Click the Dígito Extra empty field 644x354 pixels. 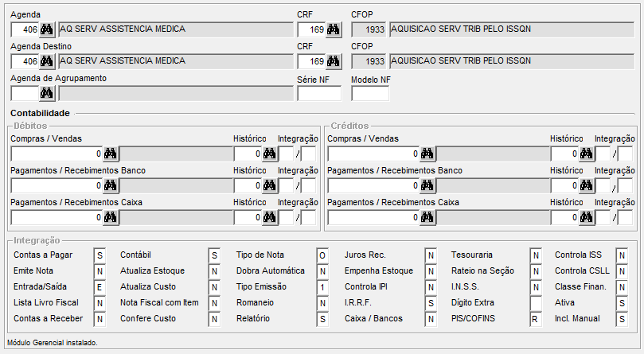(536, 303)
